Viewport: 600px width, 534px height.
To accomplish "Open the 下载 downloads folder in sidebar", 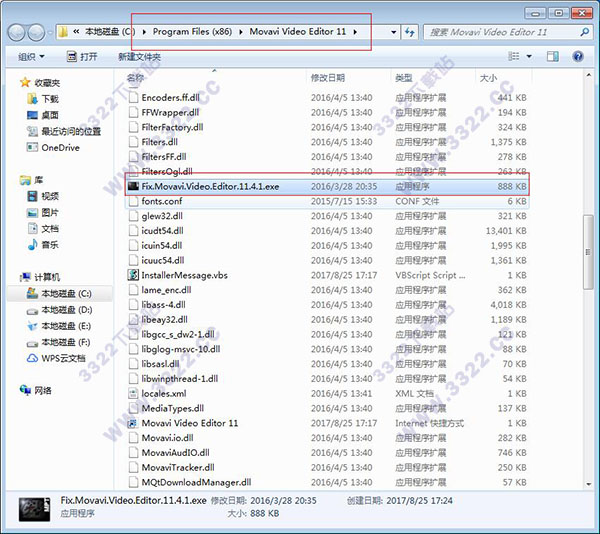I will click(x=43, y=99).
